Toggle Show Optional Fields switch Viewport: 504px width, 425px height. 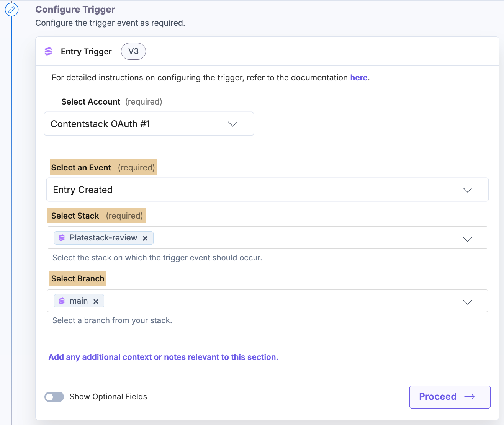[x=54, y=397]
